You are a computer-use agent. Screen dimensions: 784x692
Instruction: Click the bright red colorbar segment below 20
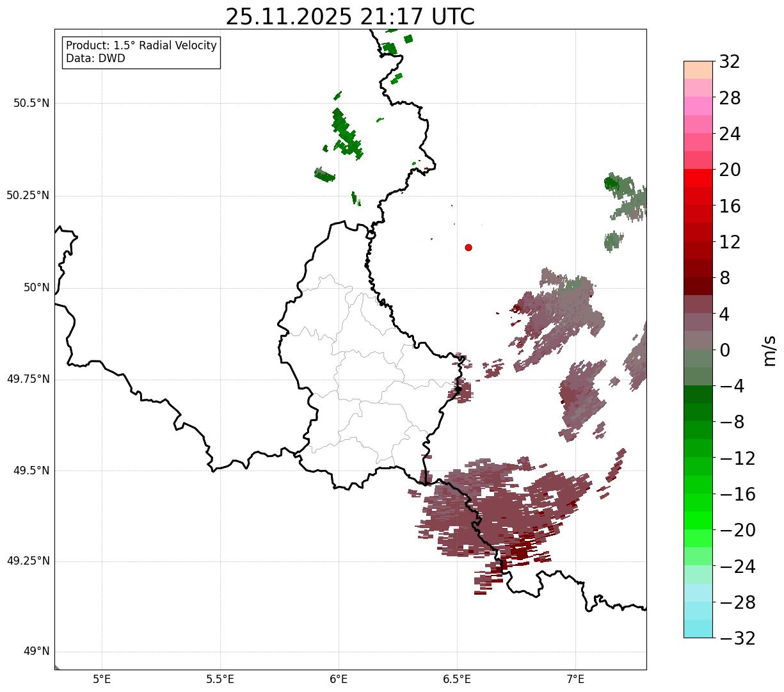pyautogui.click(x=698, y=178)
